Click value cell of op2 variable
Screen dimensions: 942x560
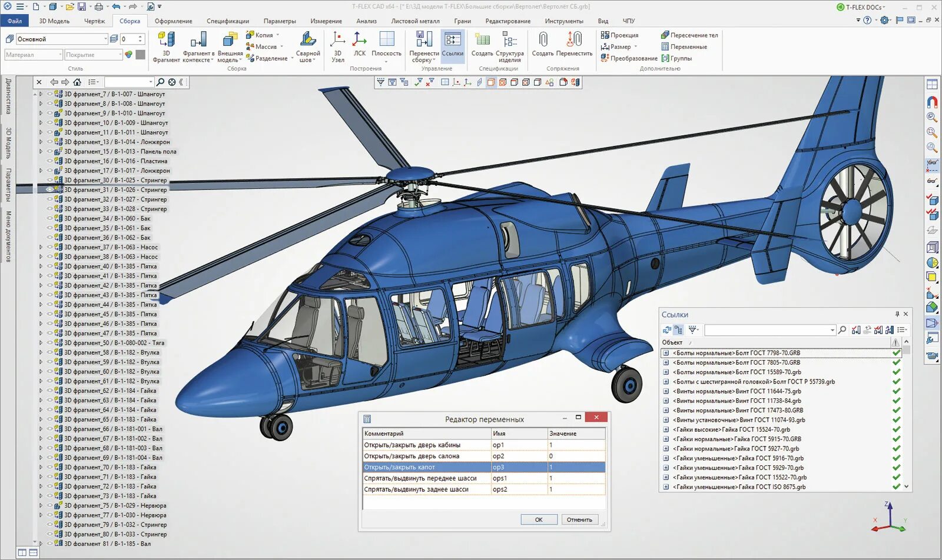(576, 456)
